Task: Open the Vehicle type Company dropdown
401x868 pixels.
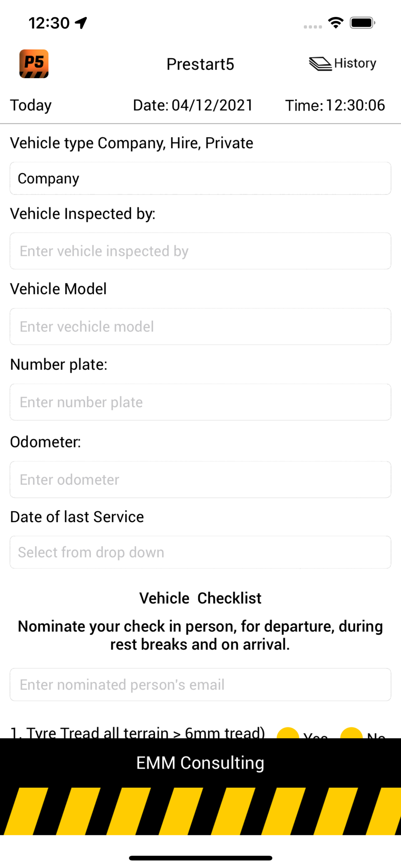Action: click(200, 178)
